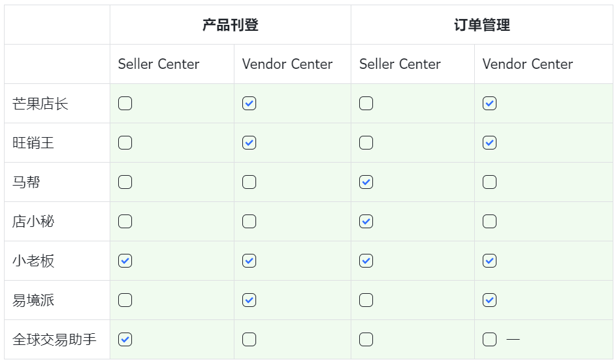Uncheck 店小秘 Seller Center box under 订单管理
616x364 pixels.
click(366, 221)
